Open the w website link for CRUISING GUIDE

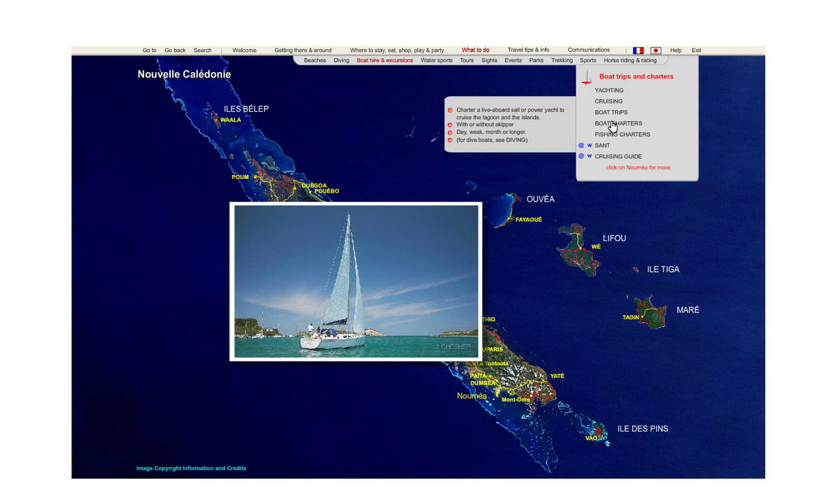pos(589,156)
